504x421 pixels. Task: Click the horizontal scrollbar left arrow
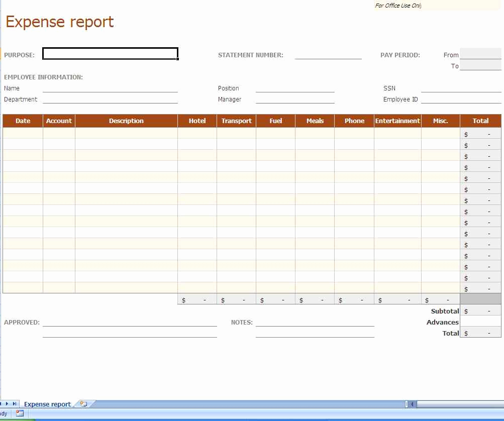point(412,404)
